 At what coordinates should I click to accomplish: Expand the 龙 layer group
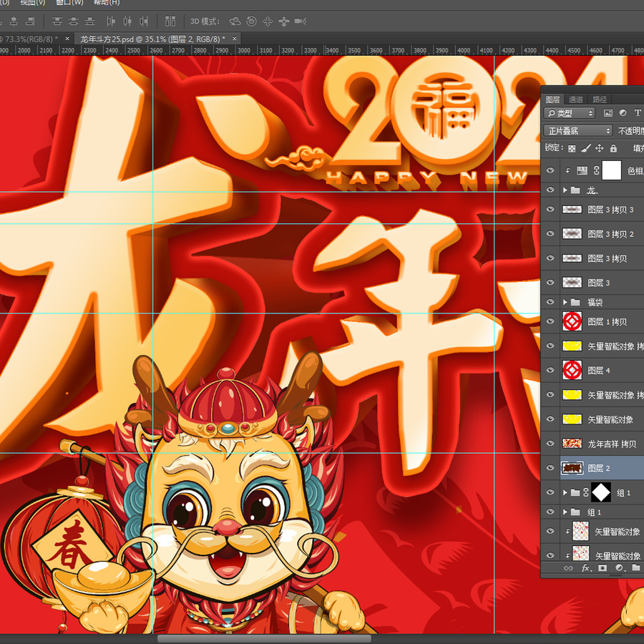point(565,190)
